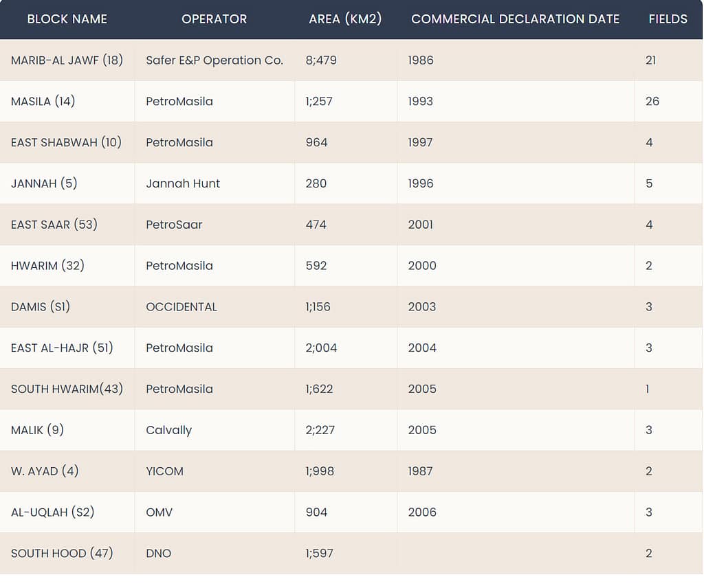Click the EAST SHABWAH (10) row label
The image size is (704, 588).
coord(66,143)
